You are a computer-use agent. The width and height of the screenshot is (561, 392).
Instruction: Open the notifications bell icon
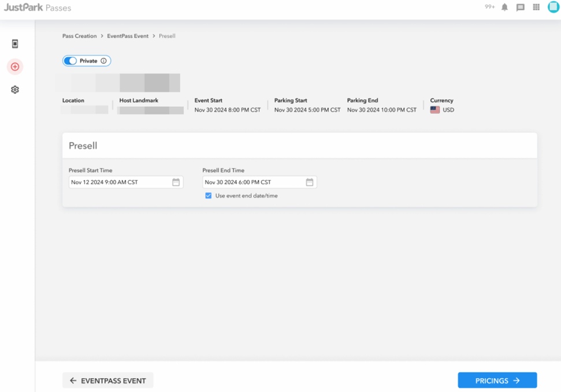tap(504, 7)
